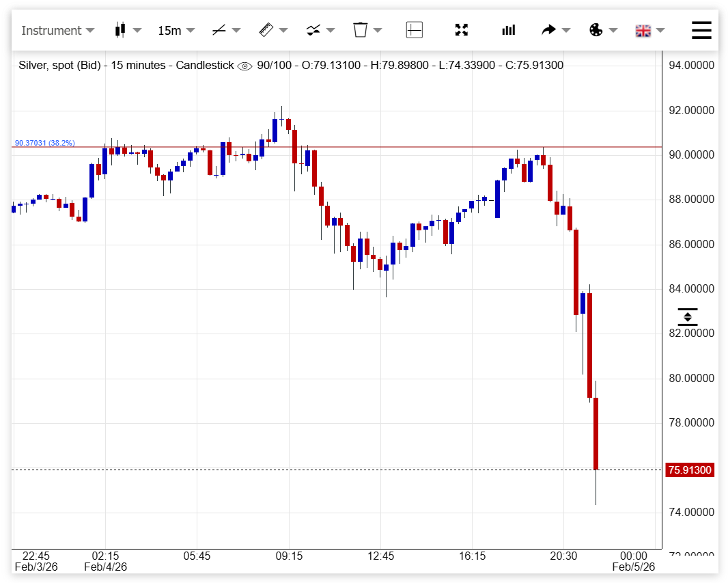Toggle fullscreen chart view
This screenshot has height=583, width=728.
click(x=462, y=30)
